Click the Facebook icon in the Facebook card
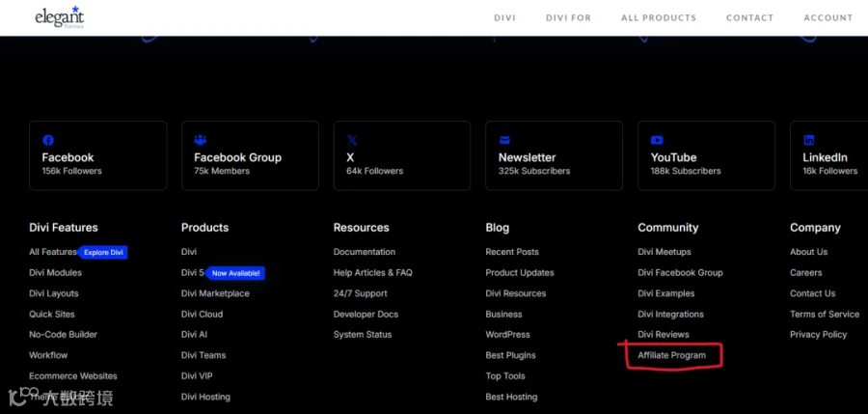This screenshot has width=868, height=414. [x=48, y=140]
